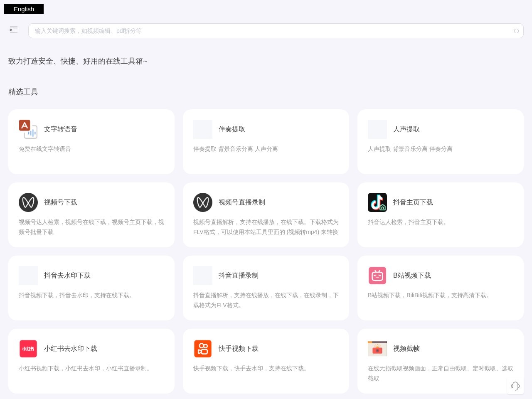Open the 伴奏提取 tool card
The image size is (532, 399).
[x=266, y=142]
